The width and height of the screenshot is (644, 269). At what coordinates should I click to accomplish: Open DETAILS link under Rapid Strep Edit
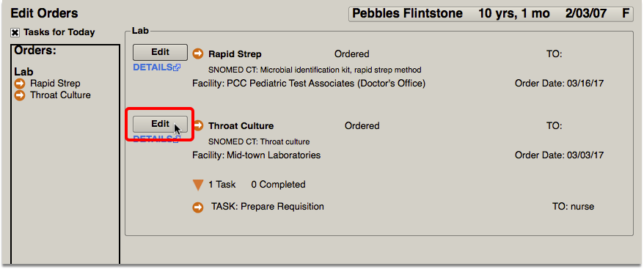tap(153, 67)
